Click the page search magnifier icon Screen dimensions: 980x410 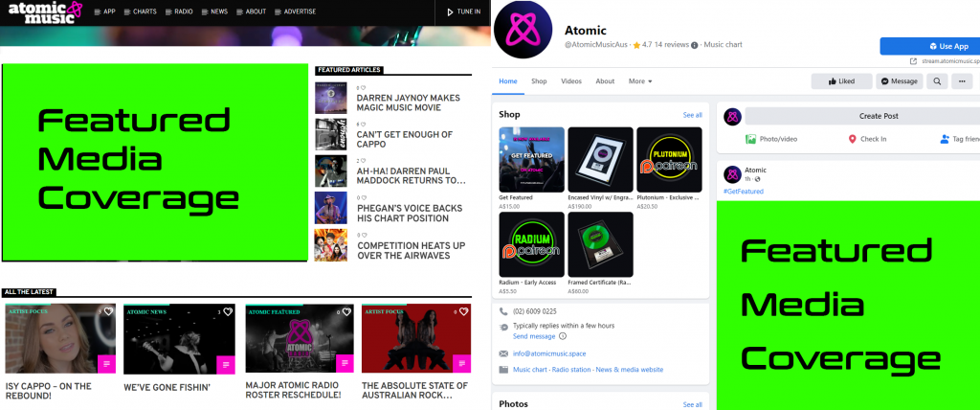click(938, 81)
